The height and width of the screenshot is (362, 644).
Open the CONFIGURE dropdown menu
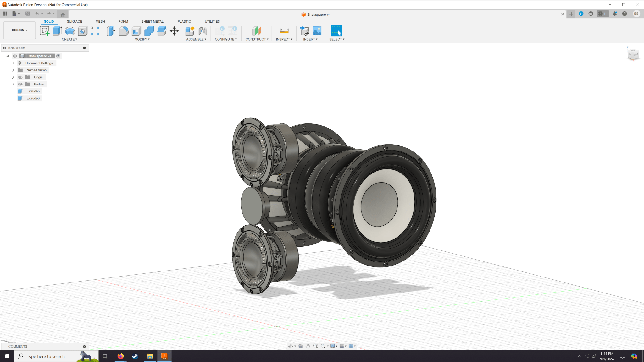pos(226,39)
